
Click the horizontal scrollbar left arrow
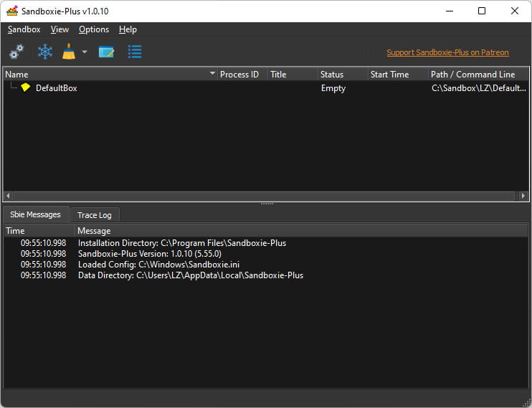pos(8,196)
